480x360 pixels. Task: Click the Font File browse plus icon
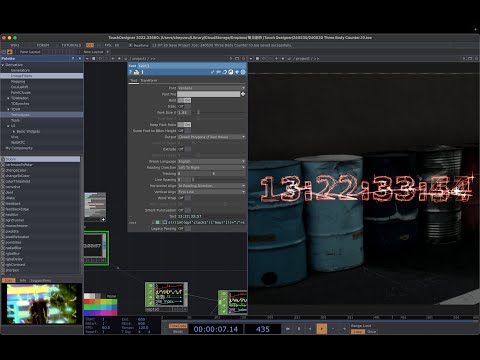tap(243, 94)
